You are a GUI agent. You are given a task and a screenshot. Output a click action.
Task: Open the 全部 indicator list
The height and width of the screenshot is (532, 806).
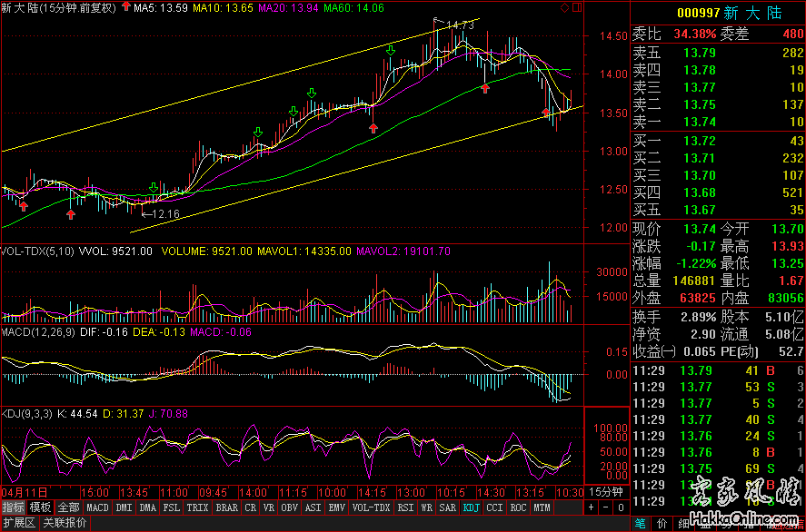(x=69, y=507)
